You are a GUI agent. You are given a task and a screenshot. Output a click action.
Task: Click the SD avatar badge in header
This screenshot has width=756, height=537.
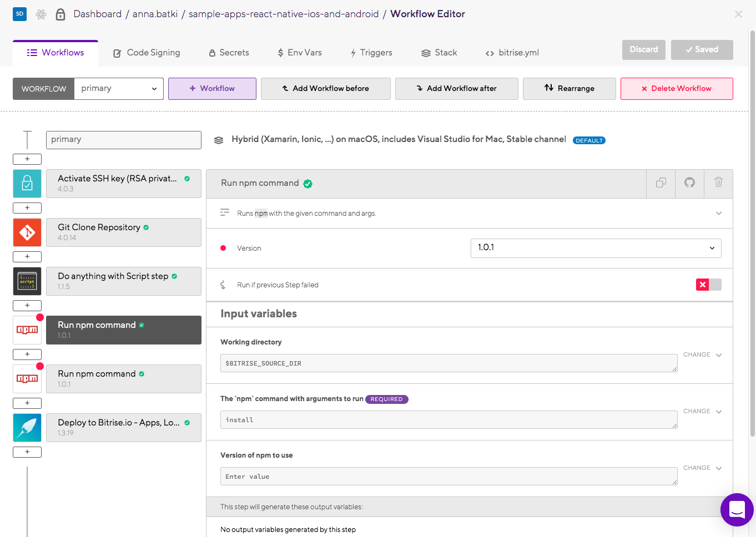coord(19,14)
